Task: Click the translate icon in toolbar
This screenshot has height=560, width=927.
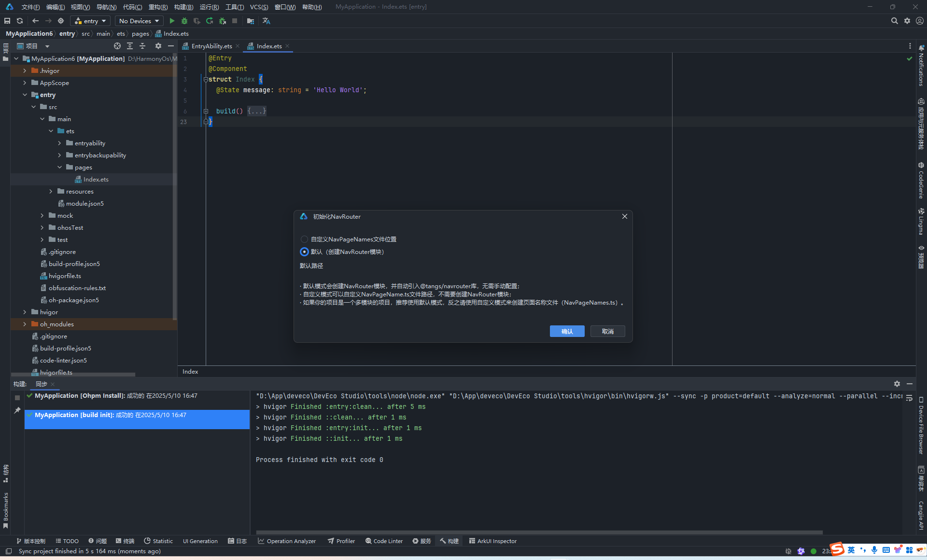Action: click(x=266, y=21)
